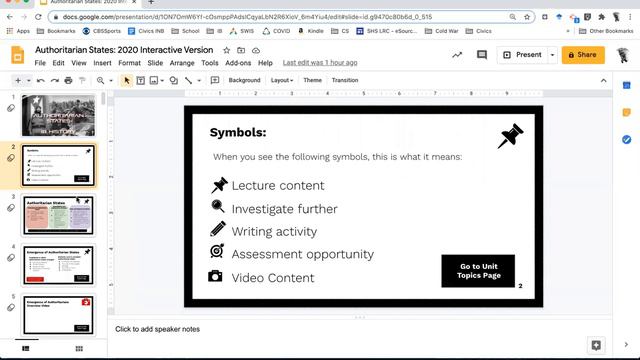The image size is (640, 360).
Task: Click the browser reload button
Action: coord(38,17)
